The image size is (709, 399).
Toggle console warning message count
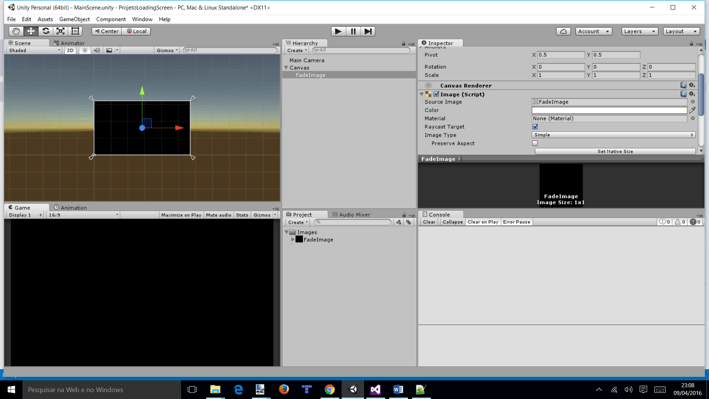(680, 222)
